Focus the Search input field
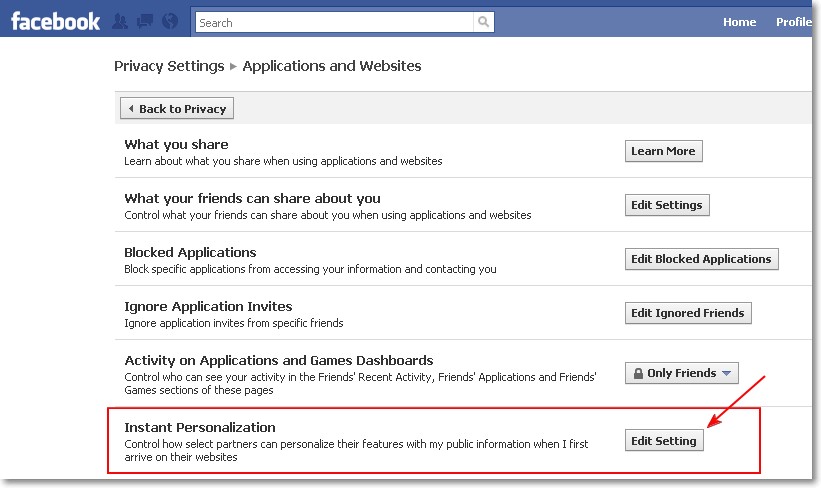Viewport: 821px width, 488px height. pyautogui.click(x=335, y=23)
